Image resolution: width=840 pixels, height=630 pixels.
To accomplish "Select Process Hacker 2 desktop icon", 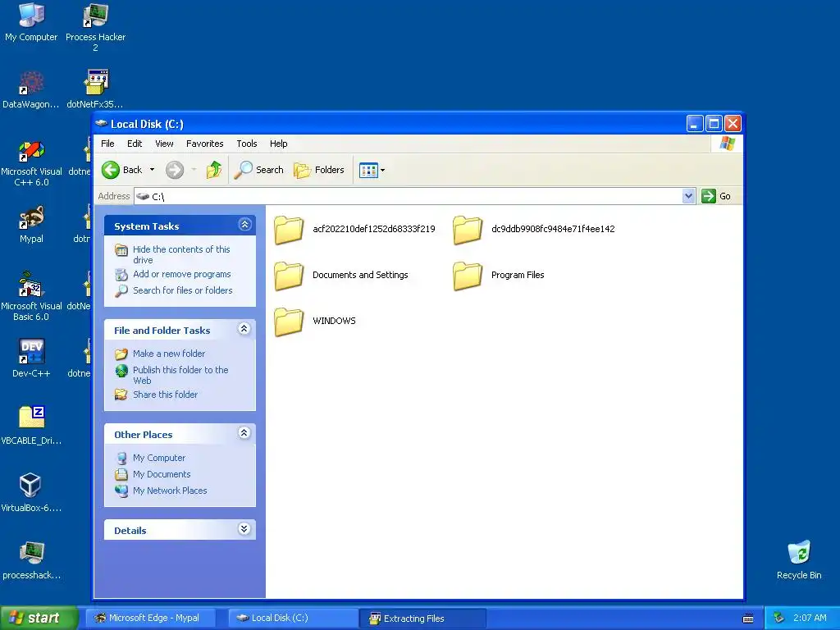I will (95, 15).
